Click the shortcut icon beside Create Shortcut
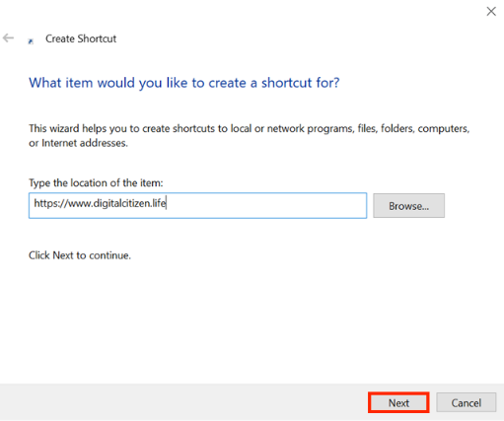The height and width of the screenshot is (421, 504). (x=31, y=41)
